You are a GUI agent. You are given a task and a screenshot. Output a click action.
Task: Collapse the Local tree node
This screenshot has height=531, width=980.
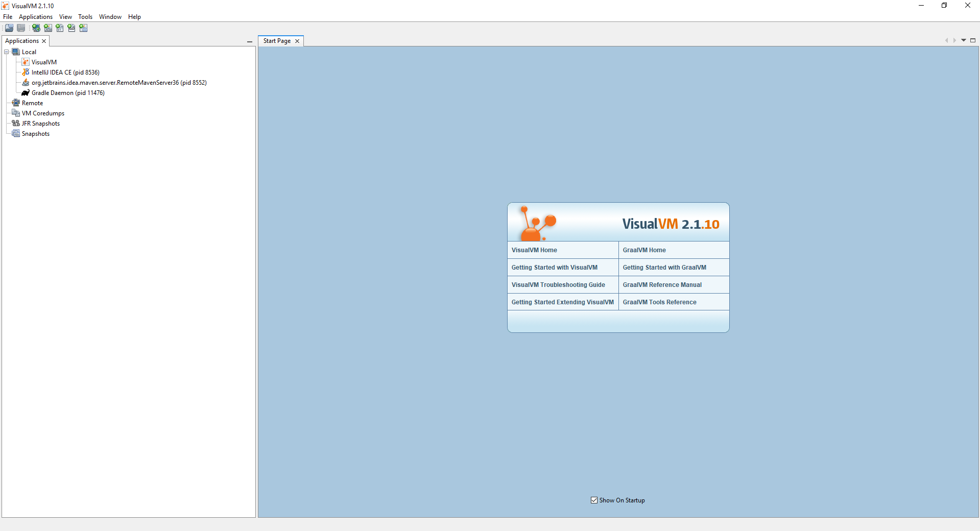coord(7,52)
